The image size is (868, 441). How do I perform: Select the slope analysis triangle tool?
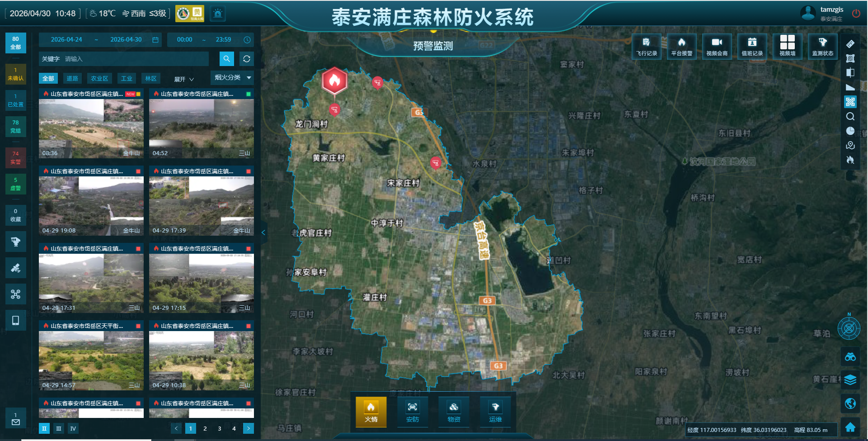(850, 87)
